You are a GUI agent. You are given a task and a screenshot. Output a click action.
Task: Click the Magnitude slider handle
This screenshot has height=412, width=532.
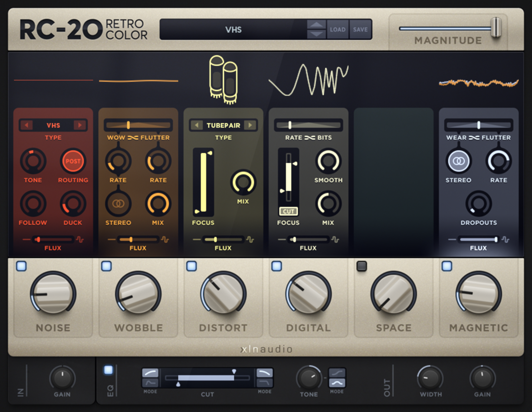496,27
